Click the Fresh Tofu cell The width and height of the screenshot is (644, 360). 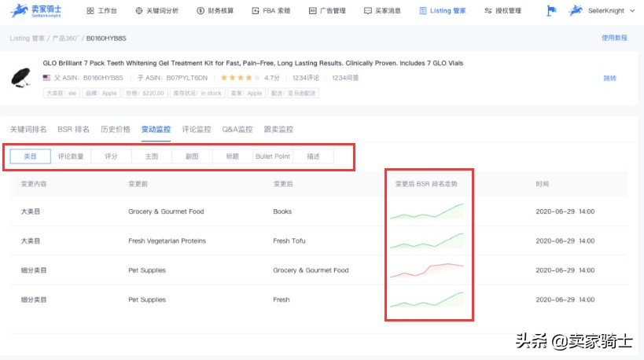(x=289, y=241)
